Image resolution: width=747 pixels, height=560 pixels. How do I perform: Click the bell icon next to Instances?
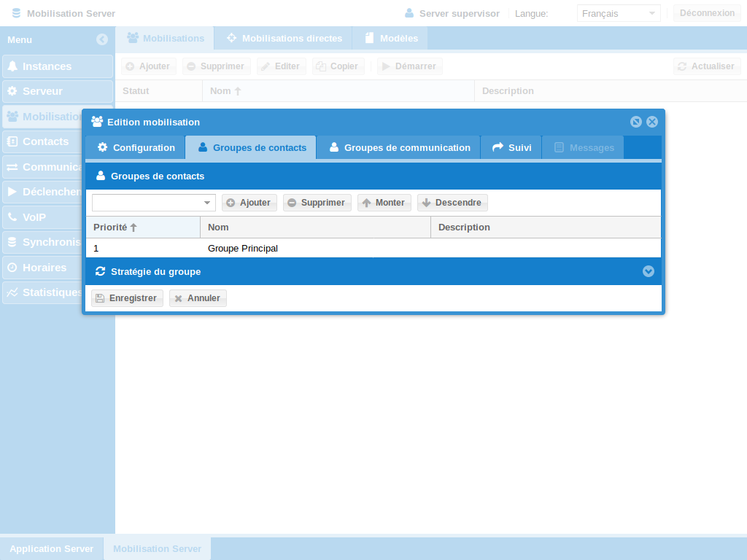click(12, 66)
